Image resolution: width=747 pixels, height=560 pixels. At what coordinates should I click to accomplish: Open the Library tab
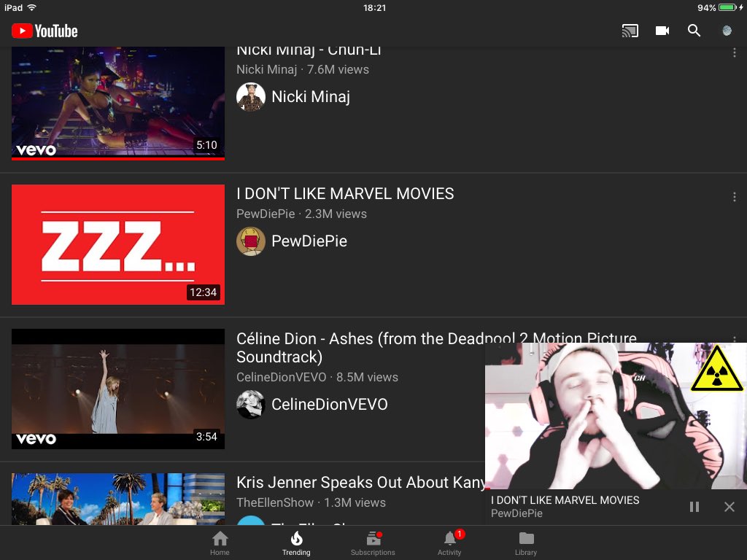pyautogui.click(x=526, y=543)
